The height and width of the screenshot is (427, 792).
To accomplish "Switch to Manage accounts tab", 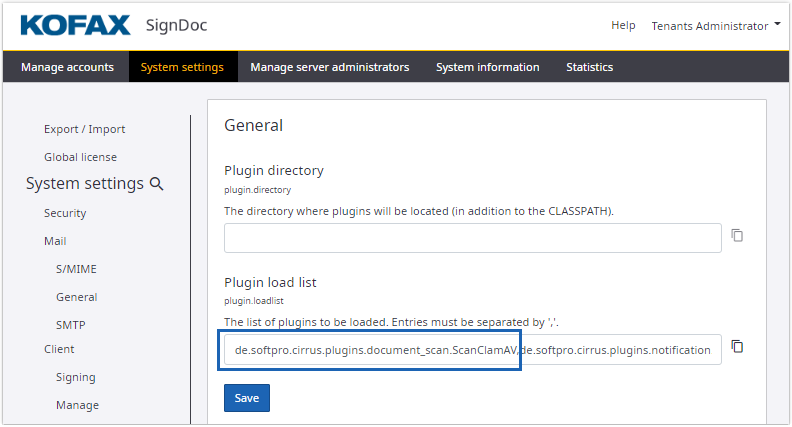I will pos(67,67).
